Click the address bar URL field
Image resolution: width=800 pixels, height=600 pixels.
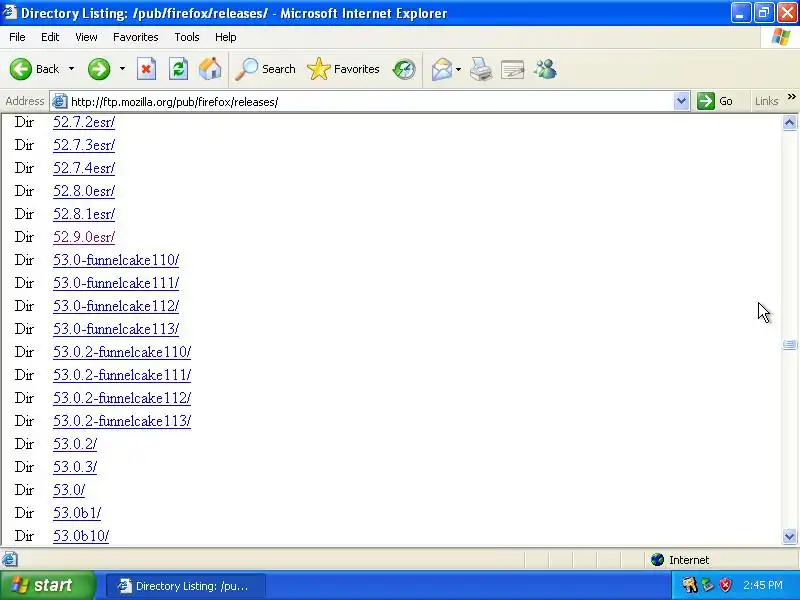pos(371,102)
